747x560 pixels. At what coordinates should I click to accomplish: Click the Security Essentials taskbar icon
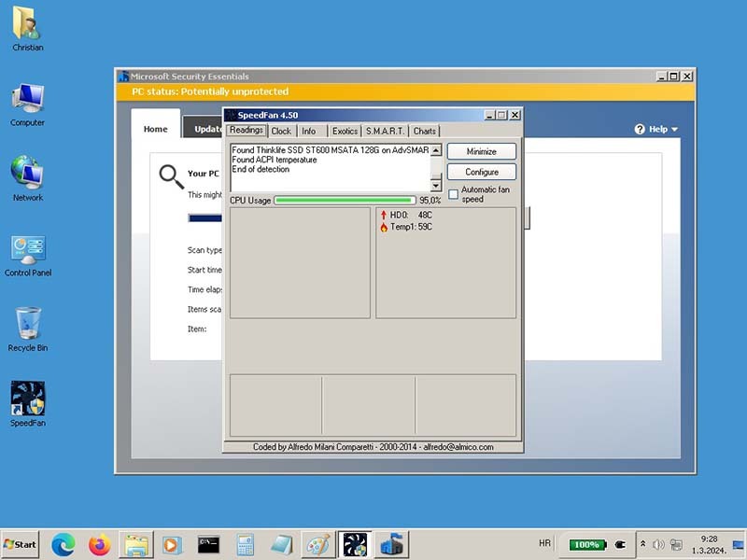coord(392,544)
